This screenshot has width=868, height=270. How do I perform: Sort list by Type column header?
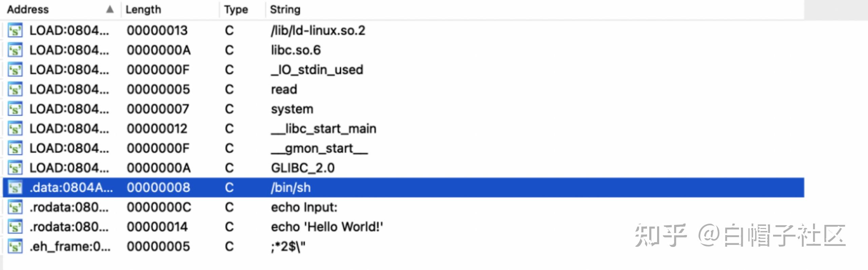236,9
